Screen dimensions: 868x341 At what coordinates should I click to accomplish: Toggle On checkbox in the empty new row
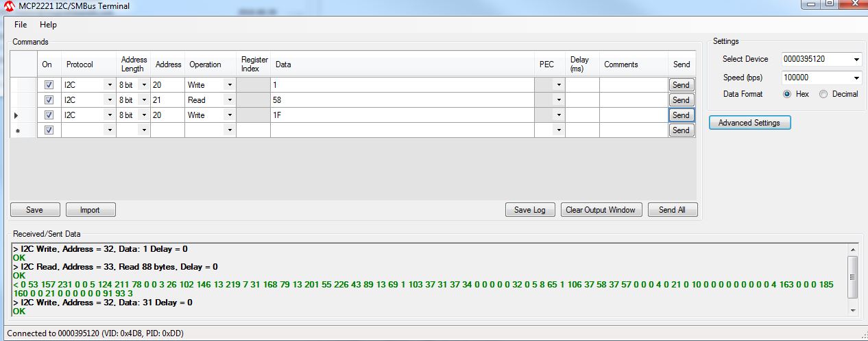coord(49,130)
